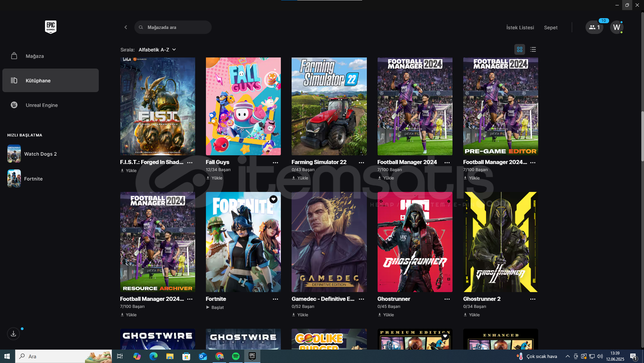644x363 pixels.
Task: Open Football Manager Resource Archiver options menu
Action: pyautogui.click(x=190, y=299)
